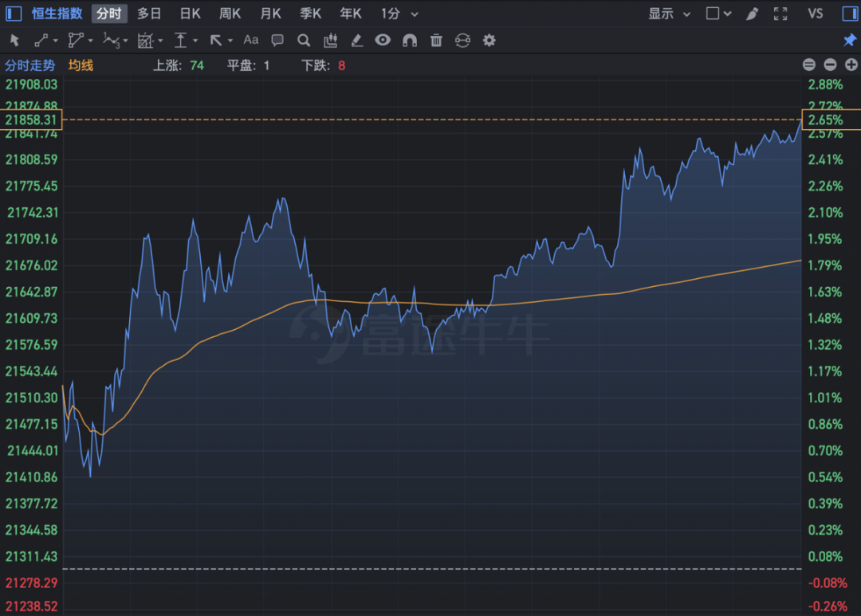861x616 pixels.
Task: Toggle the left sidebar panel
Action: [14, 14]
